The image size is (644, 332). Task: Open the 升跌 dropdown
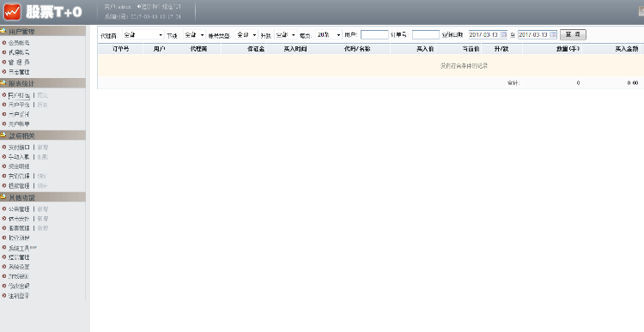(x=285, y=35)
